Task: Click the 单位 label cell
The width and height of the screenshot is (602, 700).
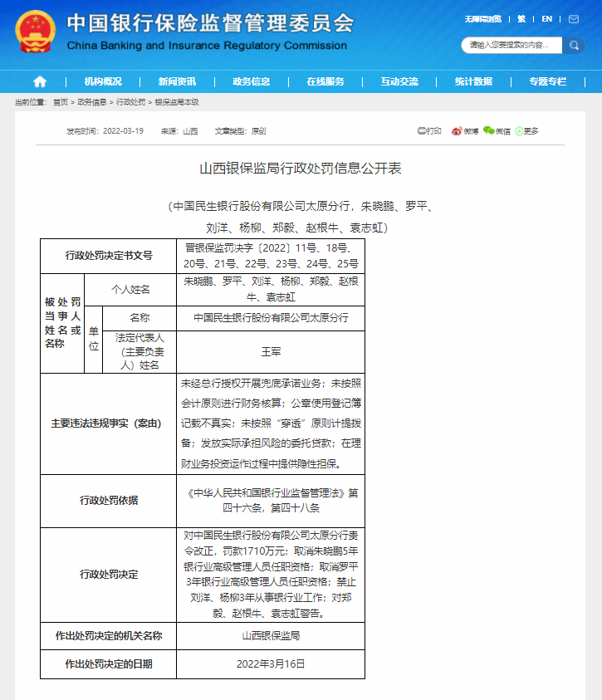Action: click(x=93, y=340)
